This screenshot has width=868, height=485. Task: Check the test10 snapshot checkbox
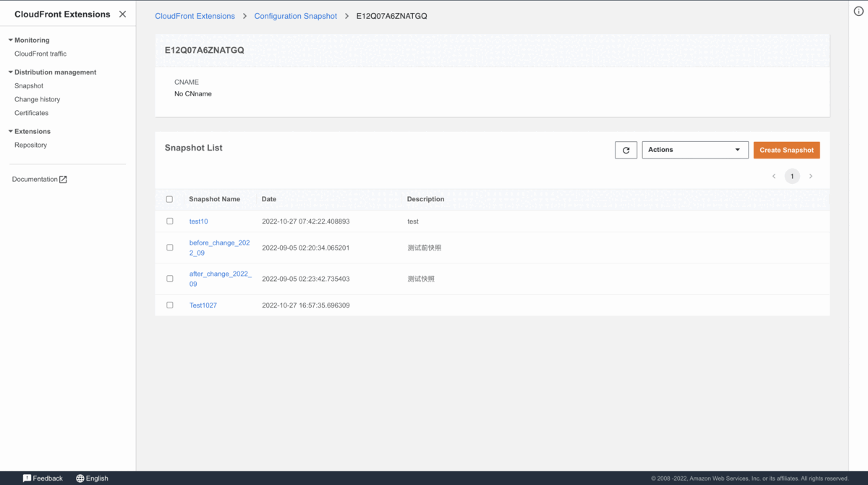click(x=170, y=222)
